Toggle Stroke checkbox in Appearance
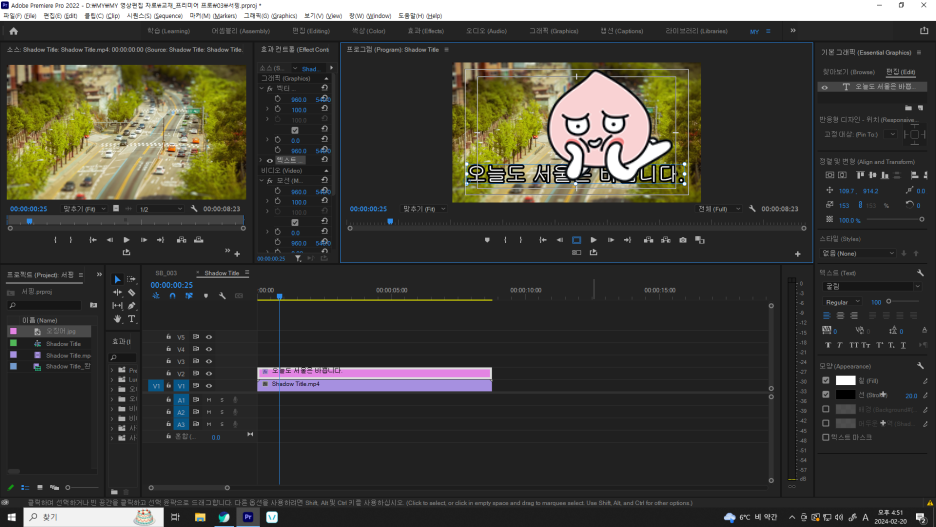Viewport: 936px width, 527px height. point(826,395)
